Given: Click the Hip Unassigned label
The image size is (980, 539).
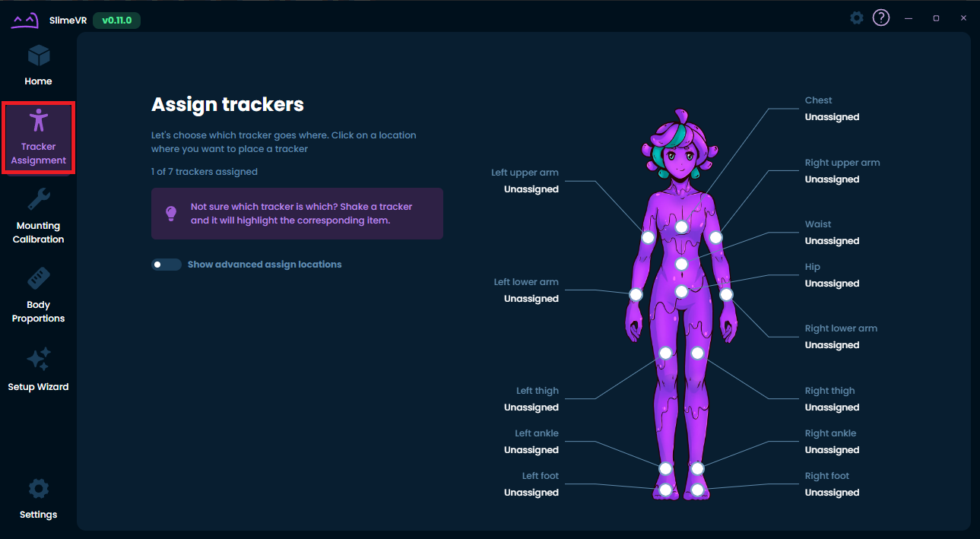Looking at the screenshot, I should click(831, 283).
